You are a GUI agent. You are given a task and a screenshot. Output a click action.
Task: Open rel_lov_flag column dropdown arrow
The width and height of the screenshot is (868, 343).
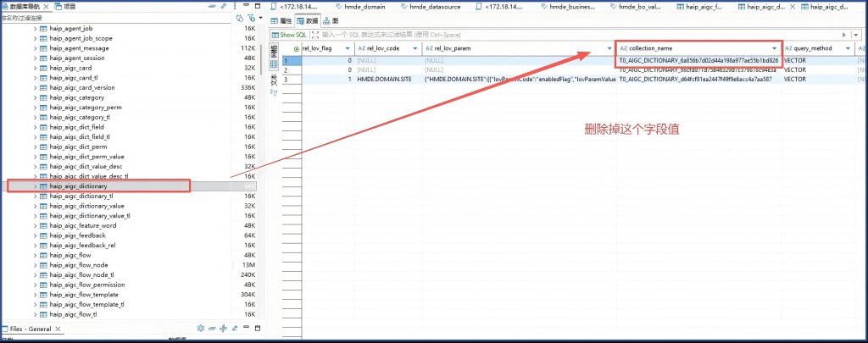(348, 49)
